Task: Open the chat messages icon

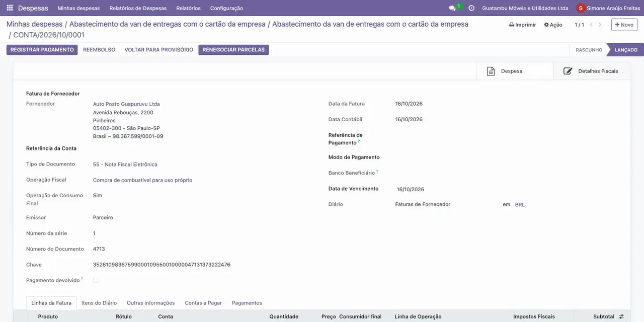Action: [x=452, y=8]
